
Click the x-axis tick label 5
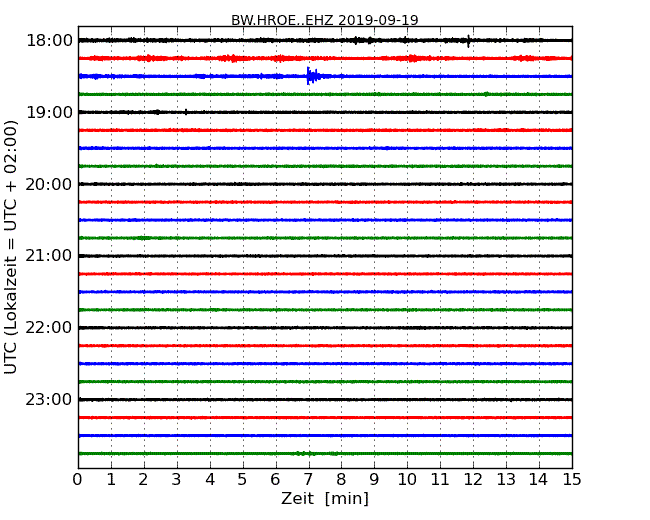pyautogui.click(x=242, y=479)
